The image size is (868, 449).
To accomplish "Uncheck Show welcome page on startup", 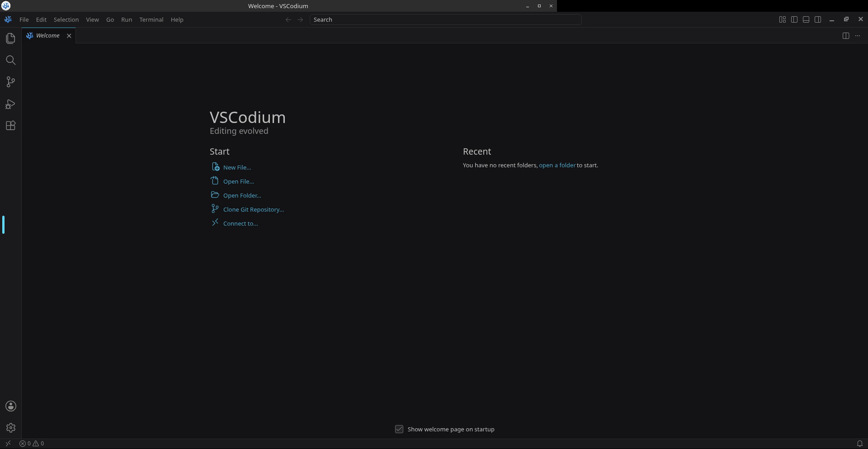I will [399, 429].
